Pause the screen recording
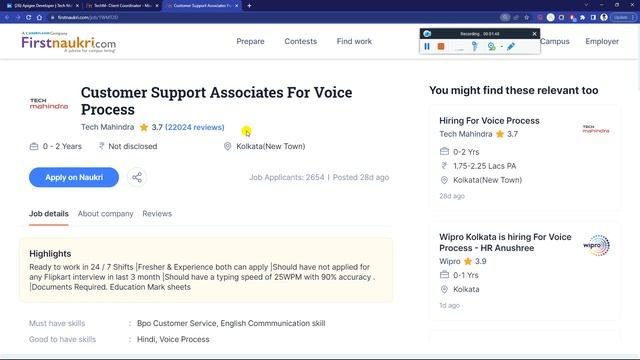The image size is (640, 360). pos(427,47)
